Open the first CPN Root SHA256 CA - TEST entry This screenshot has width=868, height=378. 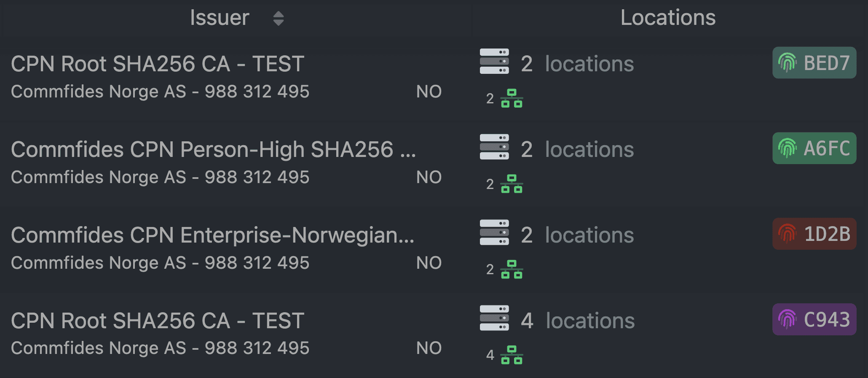click(157, 64)
